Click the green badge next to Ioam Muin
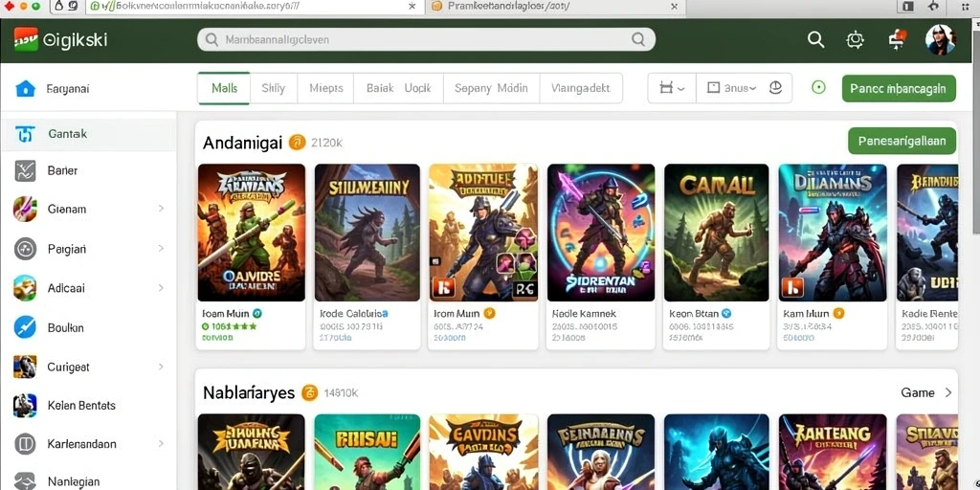The width and height of the screenshot is (980, 490). point(256,313)
